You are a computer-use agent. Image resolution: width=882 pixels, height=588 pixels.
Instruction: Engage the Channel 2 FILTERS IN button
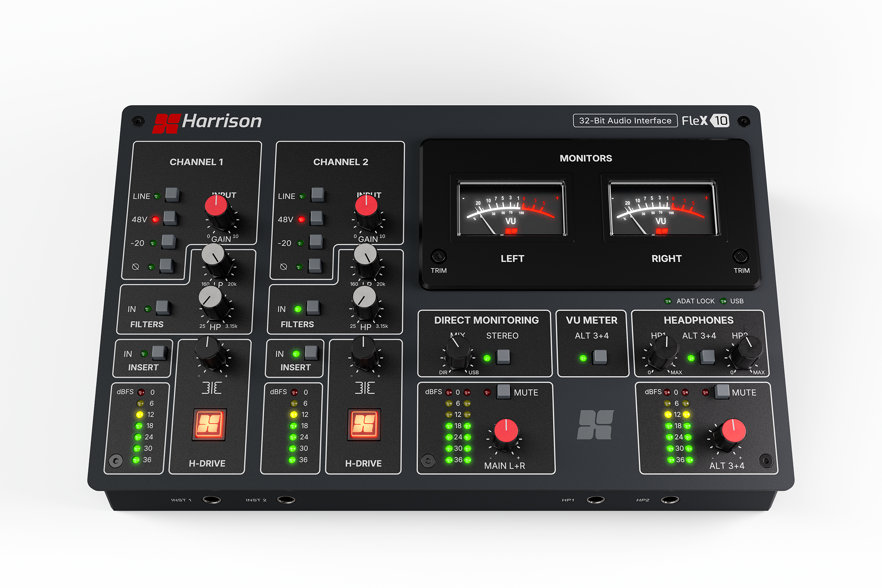(x=313, y=308)
